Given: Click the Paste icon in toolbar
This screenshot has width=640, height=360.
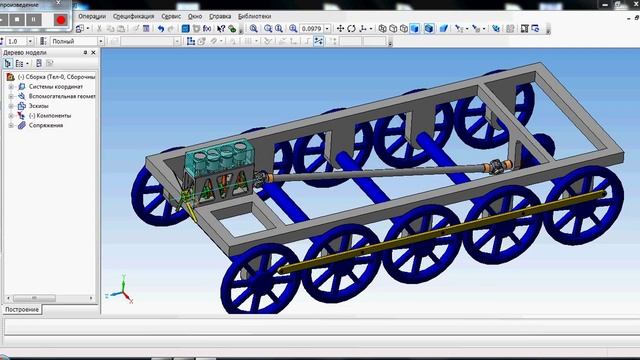Looking at the screenshot, I should point(121,29).
